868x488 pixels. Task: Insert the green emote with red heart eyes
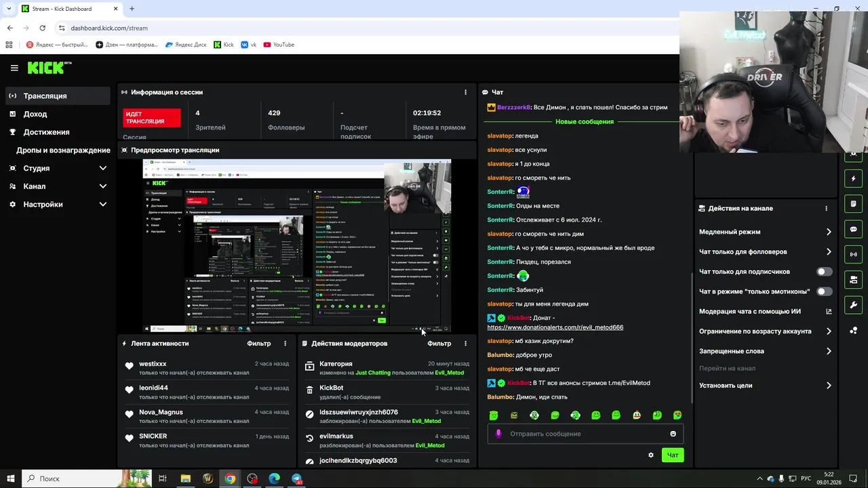click(677, 415)
